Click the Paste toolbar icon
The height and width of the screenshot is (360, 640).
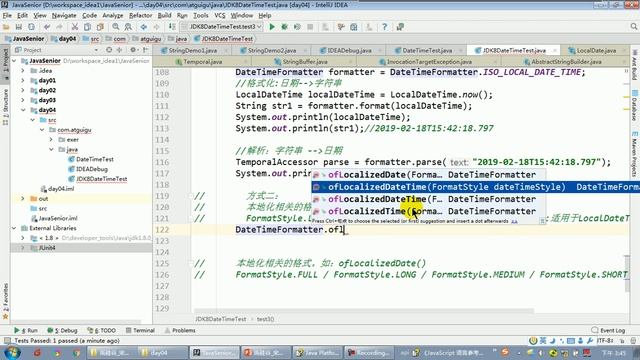[100, 27]
